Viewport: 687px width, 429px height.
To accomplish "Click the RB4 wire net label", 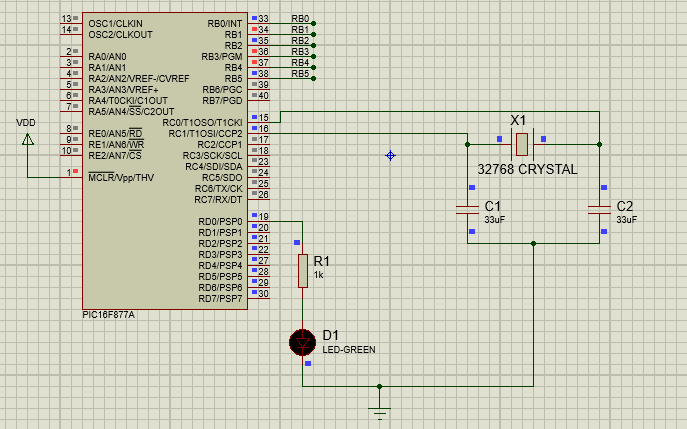I will (x=300, y=63).
